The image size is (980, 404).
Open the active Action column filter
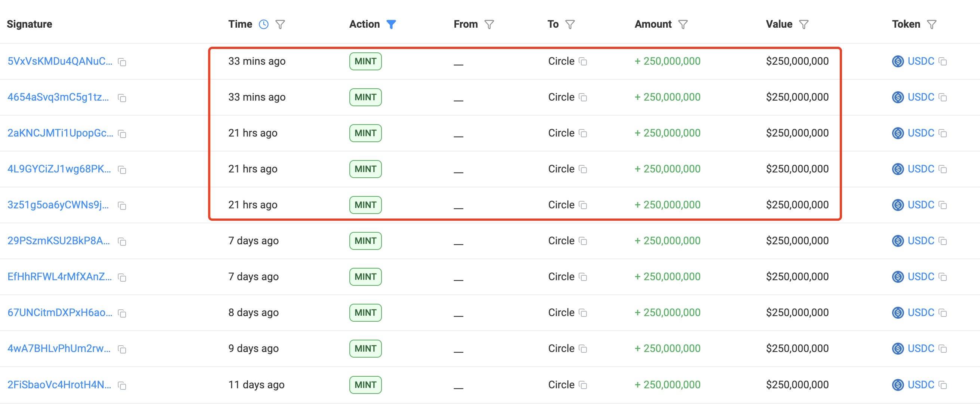391,24
